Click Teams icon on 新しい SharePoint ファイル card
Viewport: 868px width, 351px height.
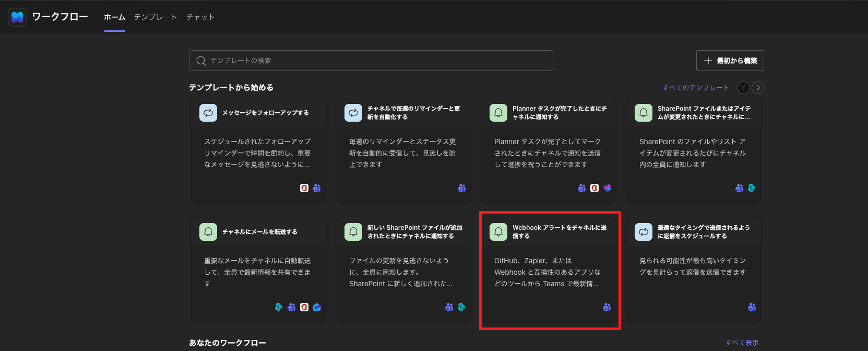[x=449, y=307]
